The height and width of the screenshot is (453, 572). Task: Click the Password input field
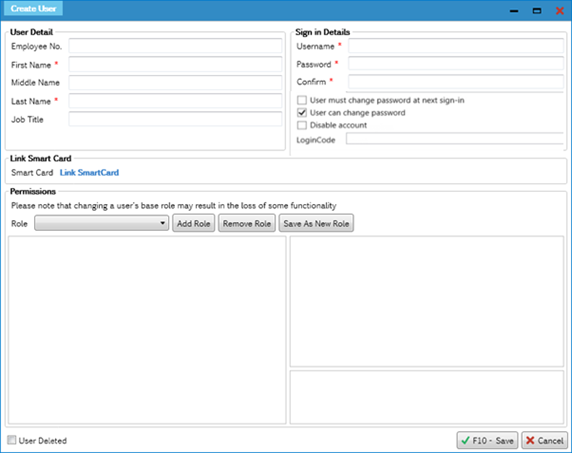[456, 63]
